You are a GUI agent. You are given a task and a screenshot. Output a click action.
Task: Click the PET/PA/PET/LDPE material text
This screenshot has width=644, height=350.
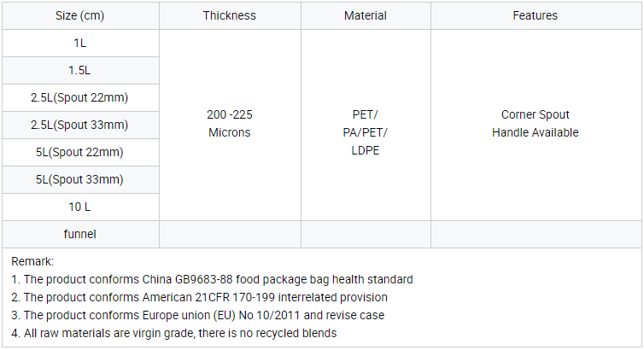coord(365,132)
